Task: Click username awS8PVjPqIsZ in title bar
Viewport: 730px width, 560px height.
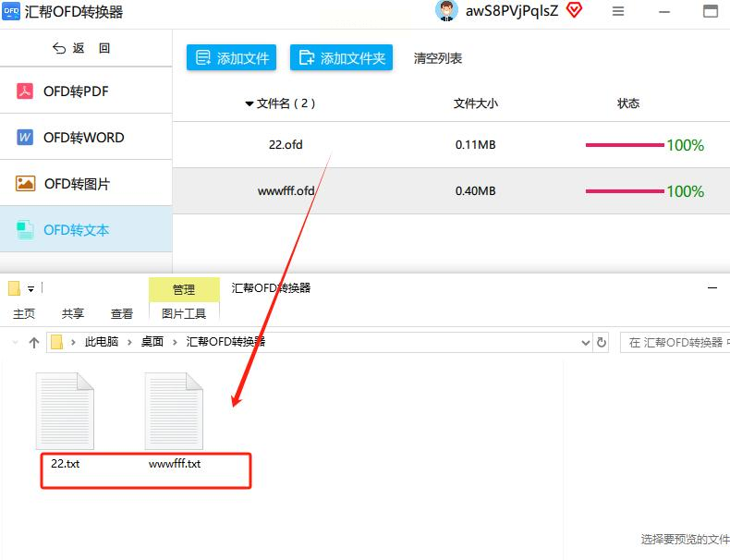Action: pyautogui.click(x=512, y=11)
